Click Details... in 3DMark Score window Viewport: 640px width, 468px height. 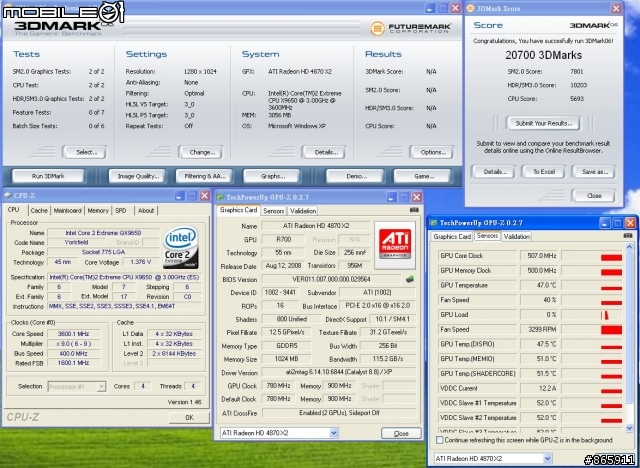[495, 172]
